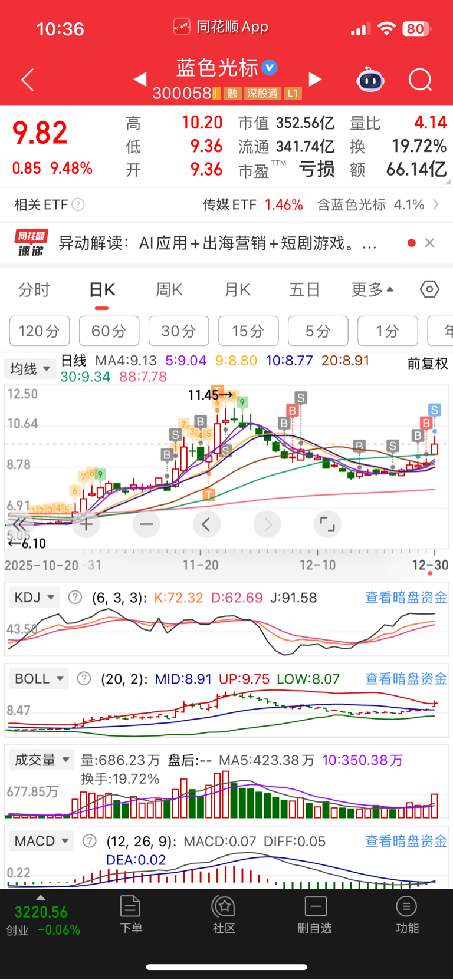Zoom in chart with plus button
Screen dimensions: 453x980
click(86, 524)
